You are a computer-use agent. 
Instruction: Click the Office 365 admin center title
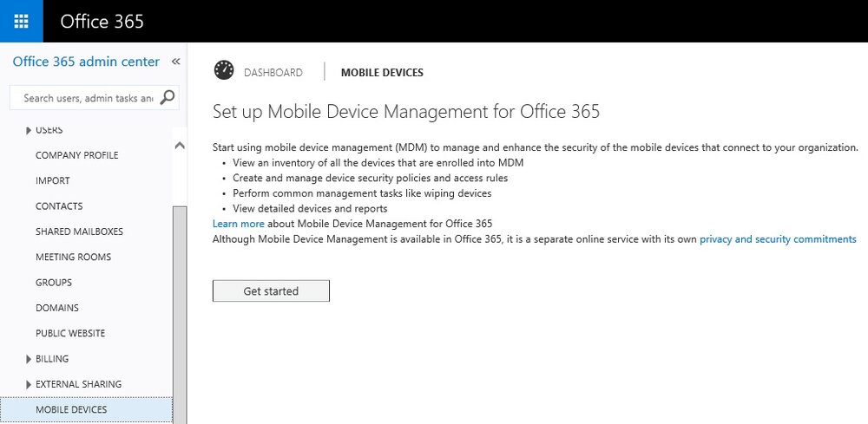coord(86,62)
